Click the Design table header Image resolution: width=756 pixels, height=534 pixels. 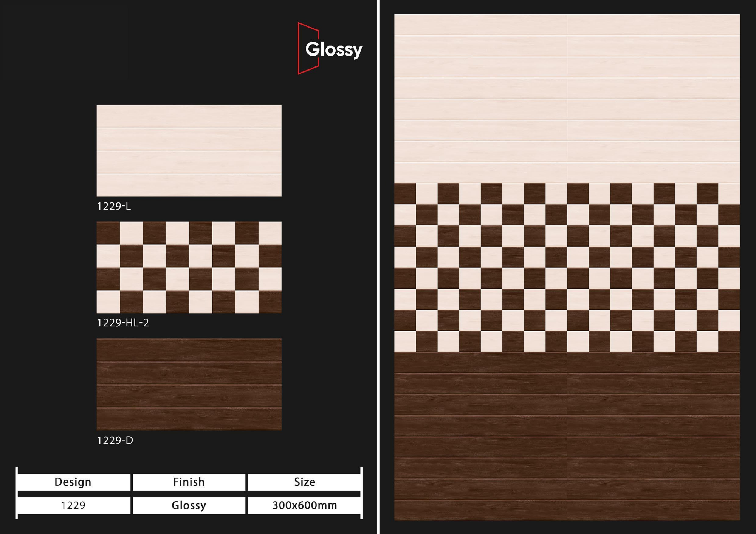pyautogui.click(x=73, y=482)
